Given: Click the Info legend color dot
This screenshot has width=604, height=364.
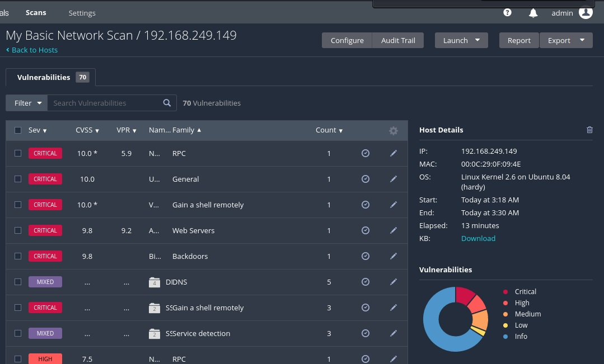Looking at the screenshot, I should (505, 336).
